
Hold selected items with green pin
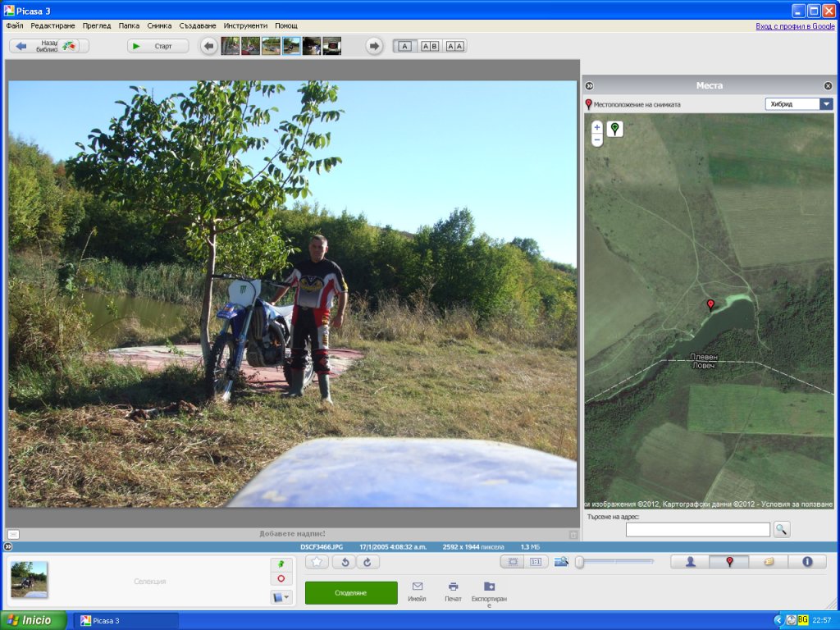point(281,564)
